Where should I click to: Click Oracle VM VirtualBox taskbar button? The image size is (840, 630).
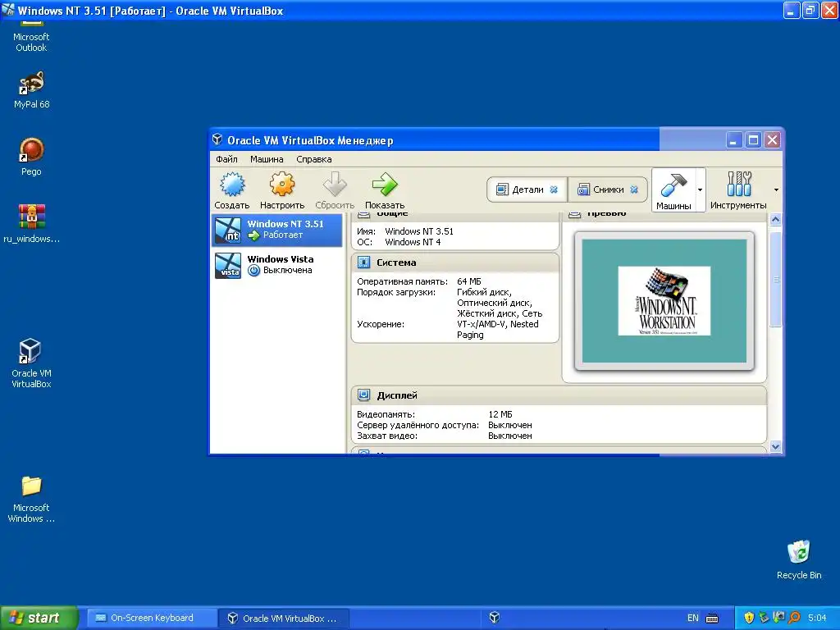[284, 619]
